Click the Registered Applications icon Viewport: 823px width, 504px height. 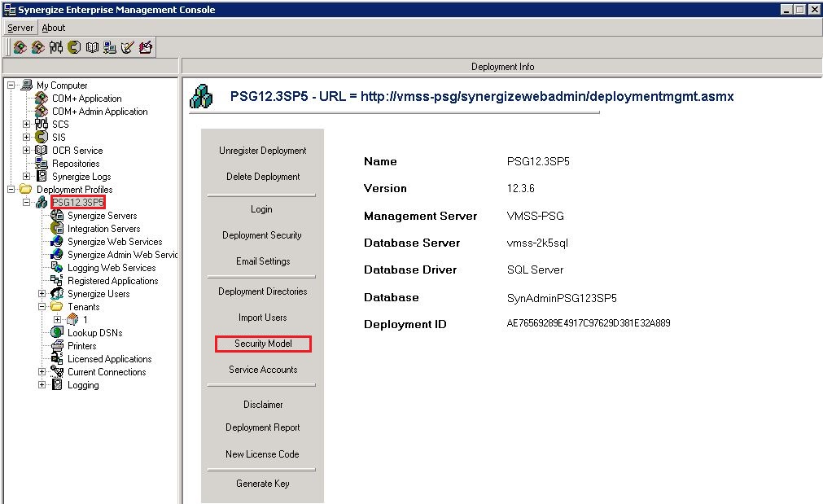click(57, 280)
